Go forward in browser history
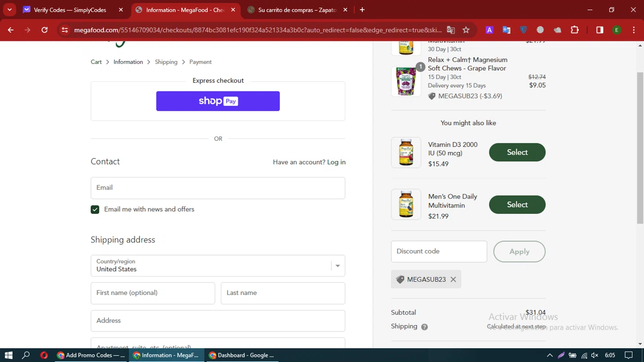The height and width of the screenshot is (362, 644). point(27,30)
